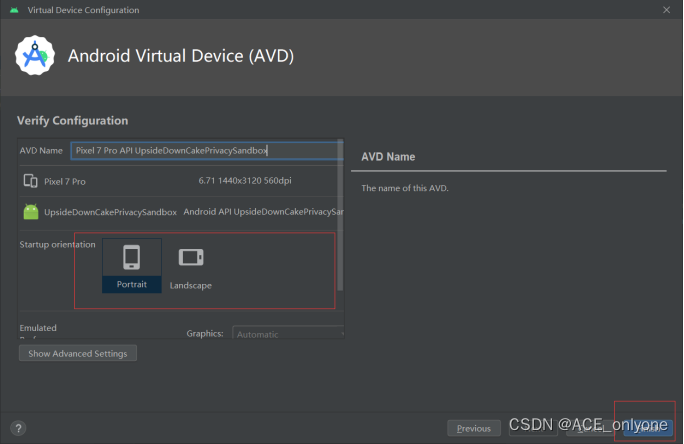This screenshot has width=684, height=444.
Task: Click the UpsideDownCakePrivacySandbox system image name
Action: click(110, 212)
